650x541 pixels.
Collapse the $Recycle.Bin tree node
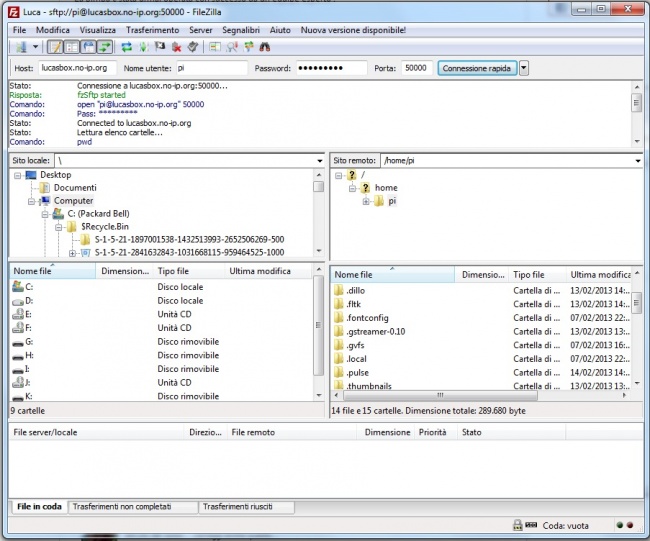(58, 227)
